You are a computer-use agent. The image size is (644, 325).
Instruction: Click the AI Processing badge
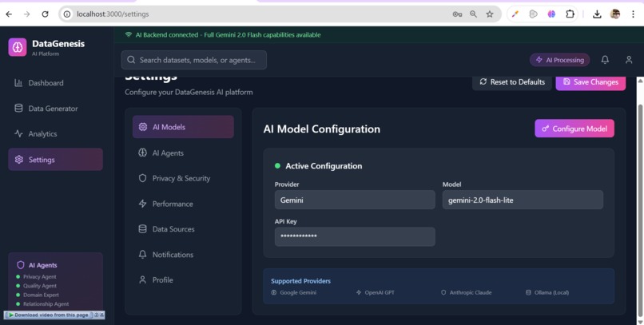tap(559, 60)
